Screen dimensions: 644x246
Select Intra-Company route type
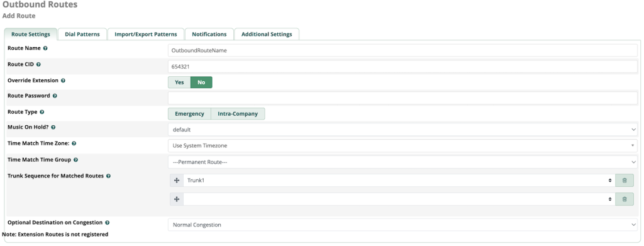[238, 114]
